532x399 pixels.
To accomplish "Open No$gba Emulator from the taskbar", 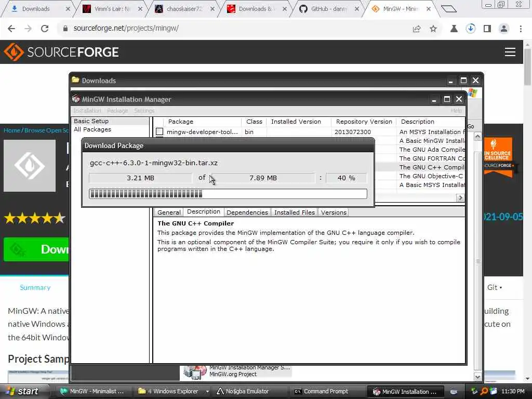I will pyautogui.click(x=247, y=392).
